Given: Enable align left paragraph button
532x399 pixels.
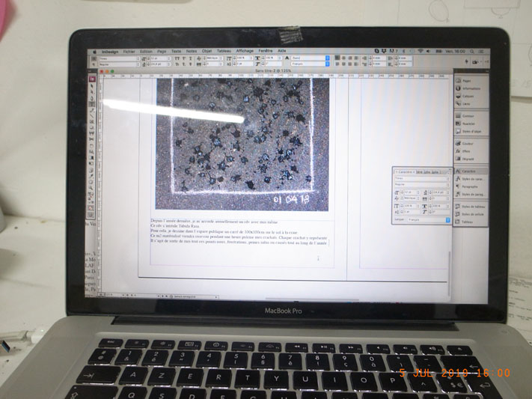Looking at the screenshot, I should pyautogui.click(x=337, y=58).
